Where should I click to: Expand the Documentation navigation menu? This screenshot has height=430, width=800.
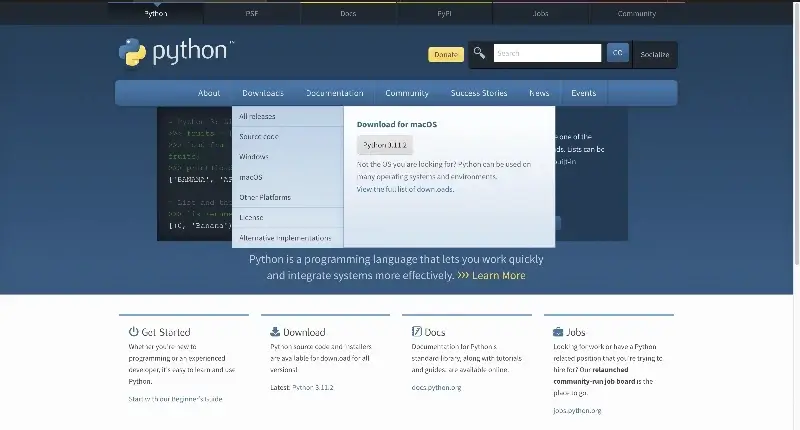coord(334,93)
